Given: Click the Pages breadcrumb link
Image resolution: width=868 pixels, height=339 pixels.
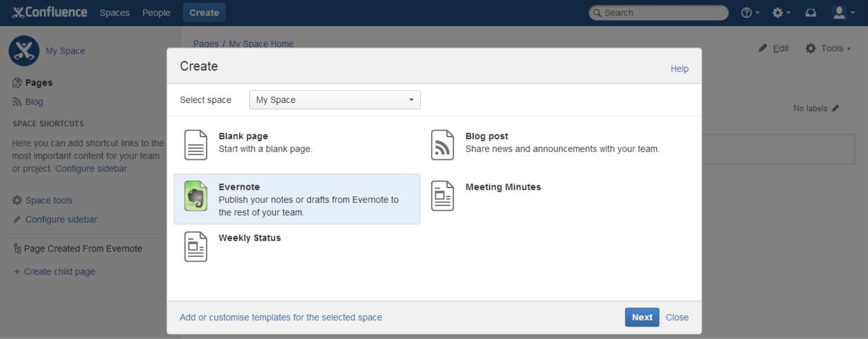Looking at the screenshot, I should pyautogui.click(x=206, y=44).
